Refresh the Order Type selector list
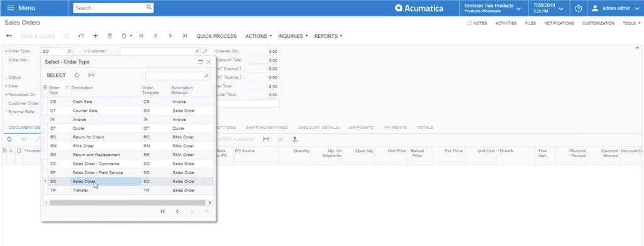 tap(77, 75)
